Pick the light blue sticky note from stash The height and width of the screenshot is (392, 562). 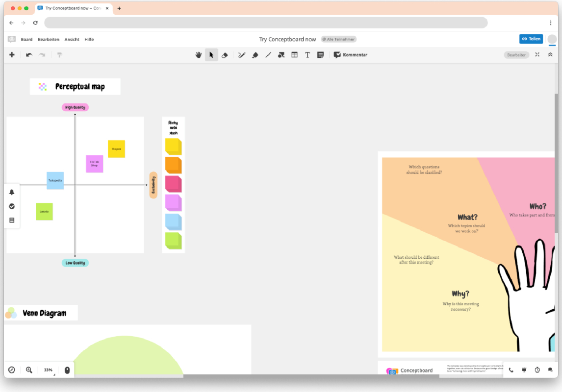(x=173, y=222)
